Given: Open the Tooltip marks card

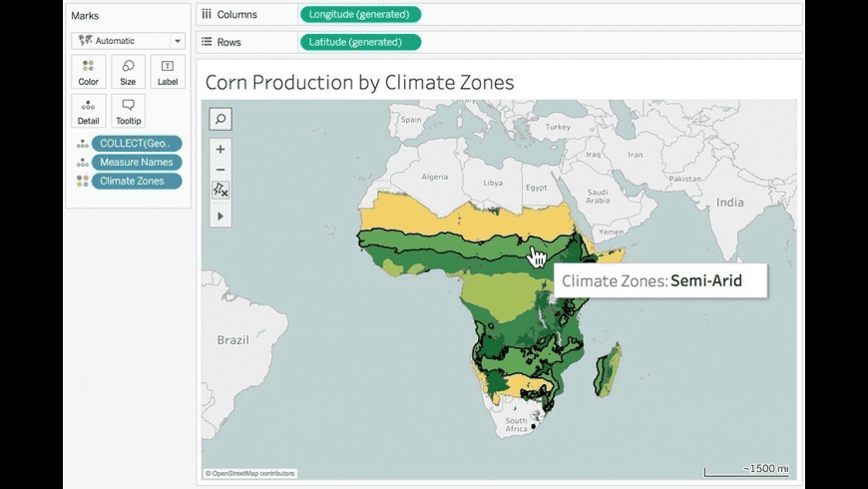Looking at the screenshot, I should click(128, 110).
